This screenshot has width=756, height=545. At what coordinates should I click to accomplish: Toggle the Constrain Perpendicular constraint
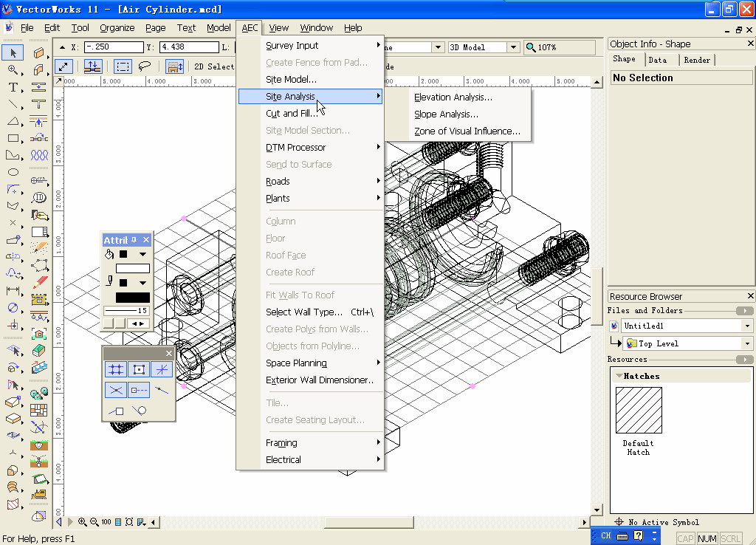pyautogui.click(x=116, y=411)
